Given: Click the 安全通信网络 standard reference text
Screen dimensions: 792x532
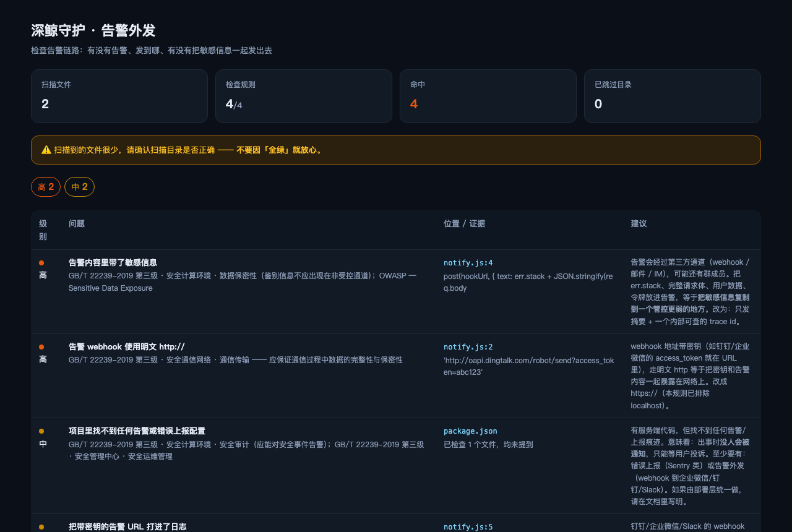Looking at the screenshot, I should pyautogui.click(x=236, y=359).
